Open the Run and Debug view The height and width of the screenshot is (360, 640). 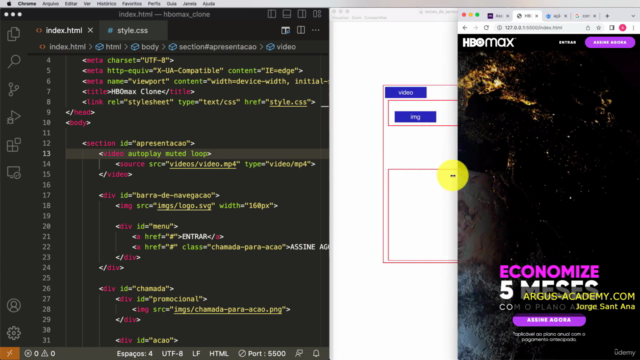coord(13,117)
